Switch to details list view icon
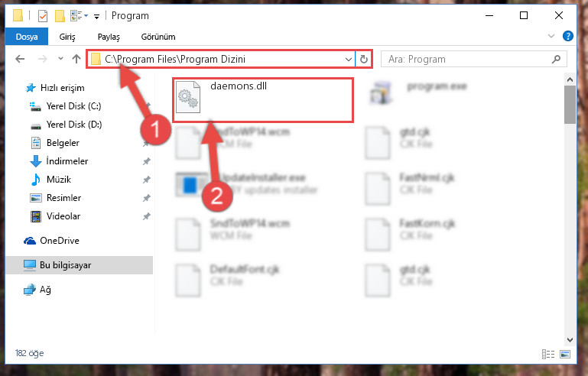588x376 pixels. [x=548, y=354]
